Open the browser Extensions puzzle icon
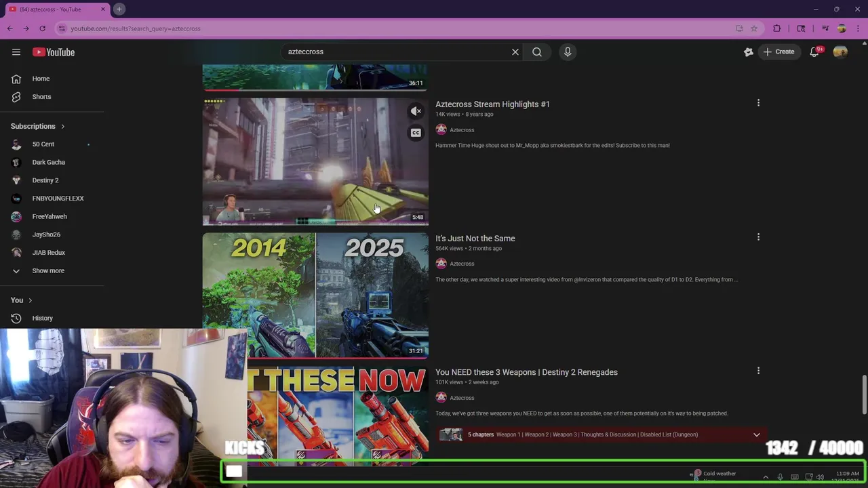 777,28
